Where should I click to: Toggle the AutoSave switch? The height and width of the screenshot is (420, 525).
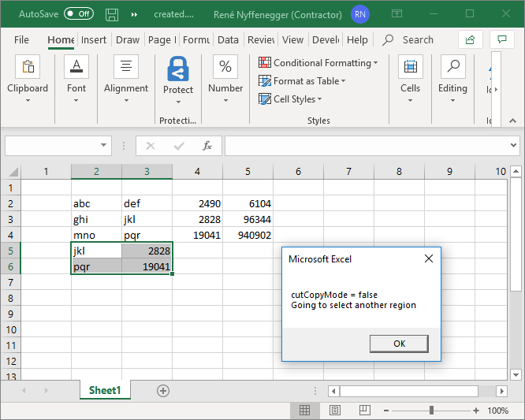click(78, 14)
